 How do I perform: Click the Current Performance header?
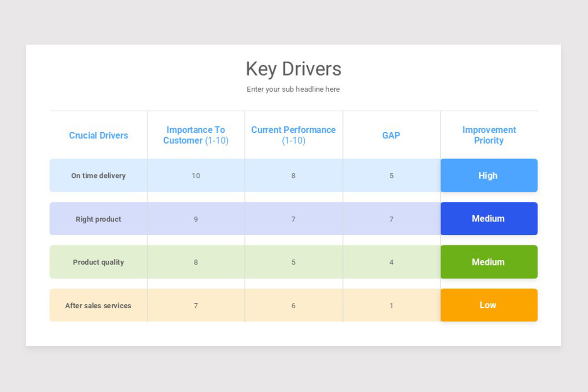coord(293,135)
